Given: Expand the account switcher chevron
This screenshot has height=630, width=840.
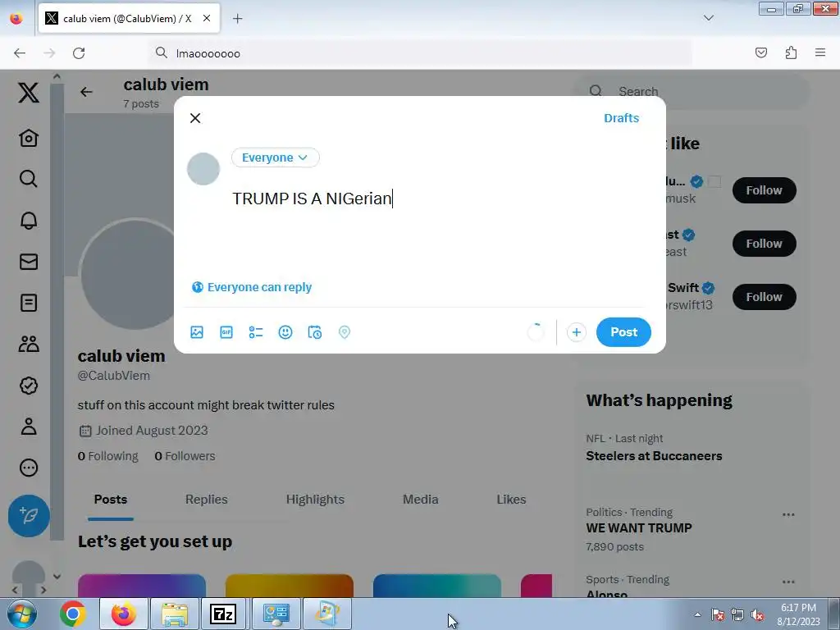Looking at the screenshot, I should [57, 577].
